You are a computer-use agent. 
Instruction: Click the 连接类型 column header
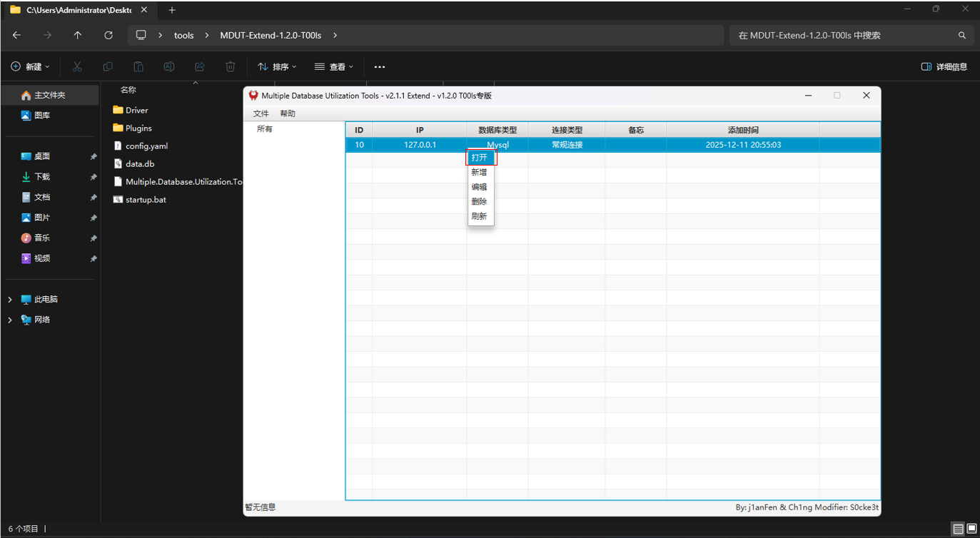(567, 130)
